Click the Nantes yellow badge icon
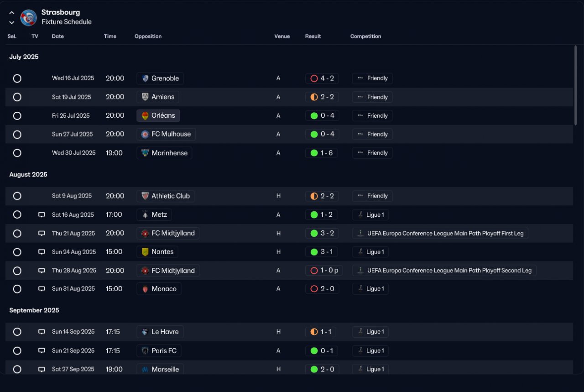The height and width of the screenshot is (392, 584). 145,252
